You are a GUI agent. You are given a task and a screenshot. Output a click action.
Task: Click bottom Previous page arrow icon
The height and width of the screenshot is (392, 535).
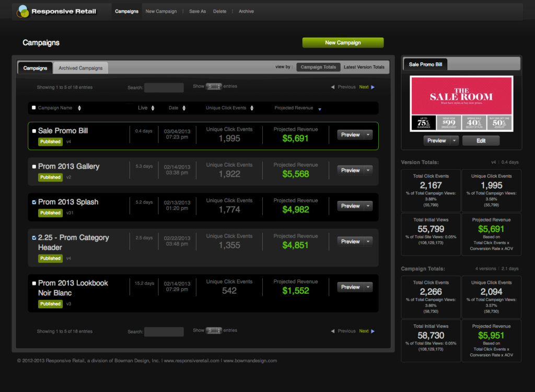pyautogui.click(x=333, y=331)
